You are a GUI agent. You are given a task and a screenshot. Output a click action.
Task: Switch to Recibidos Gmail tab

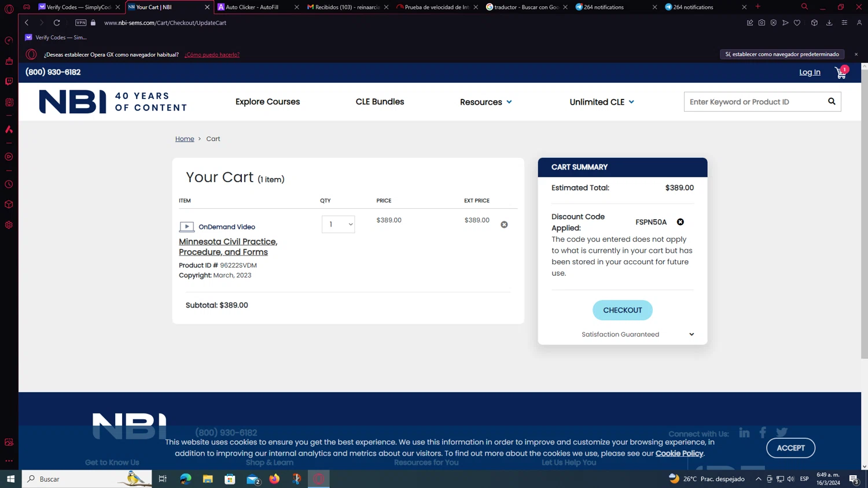point(347,7)
